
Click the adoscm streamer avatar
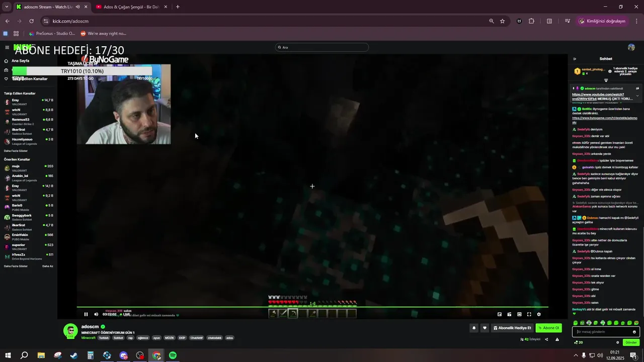coord(70,331)
